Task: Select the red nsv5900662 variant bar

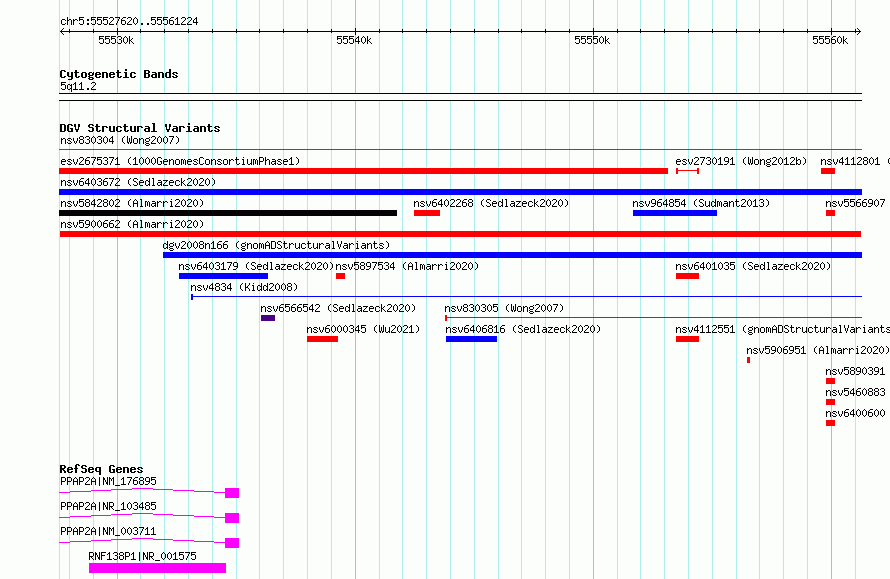Action: 460,234
